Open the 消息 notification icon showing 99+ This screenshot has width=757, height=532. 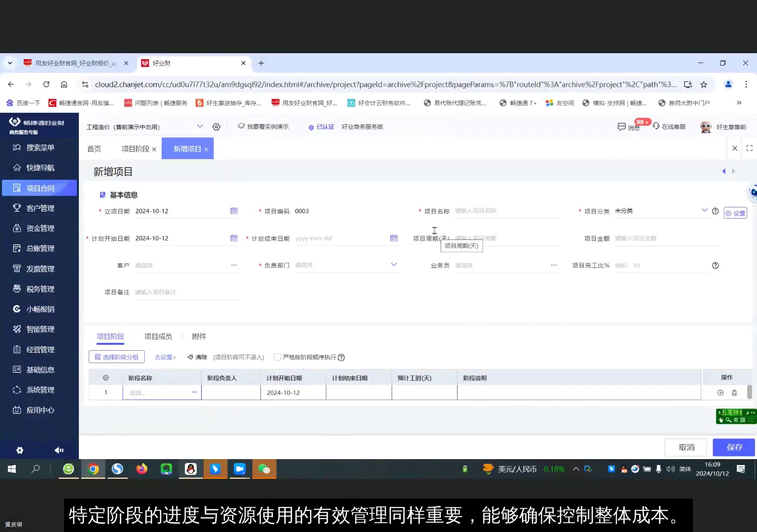(x=622, y=127)
